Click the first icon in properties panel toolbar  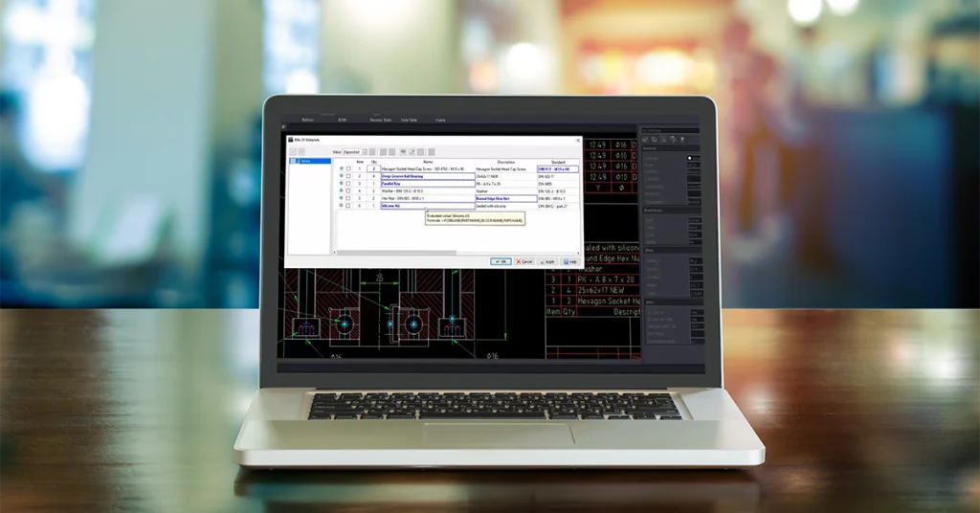(x=646, y=140)
